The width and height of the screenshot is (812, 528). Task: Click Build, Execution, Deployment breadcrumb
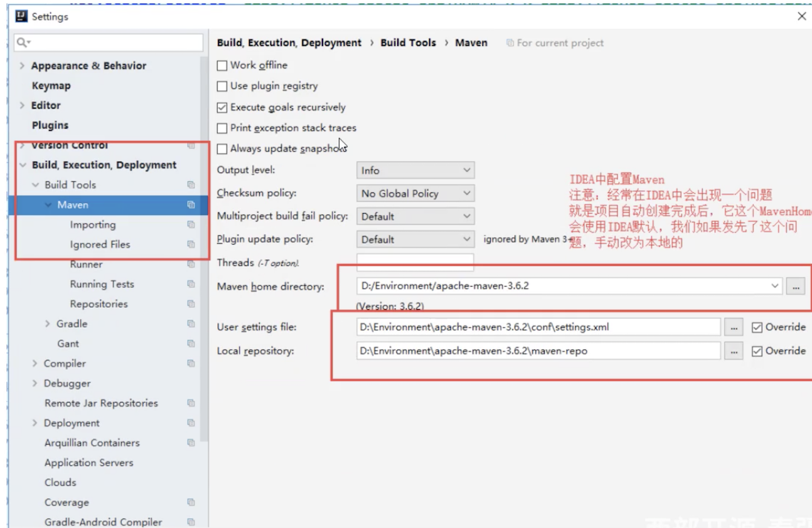[x=289, y=43]
